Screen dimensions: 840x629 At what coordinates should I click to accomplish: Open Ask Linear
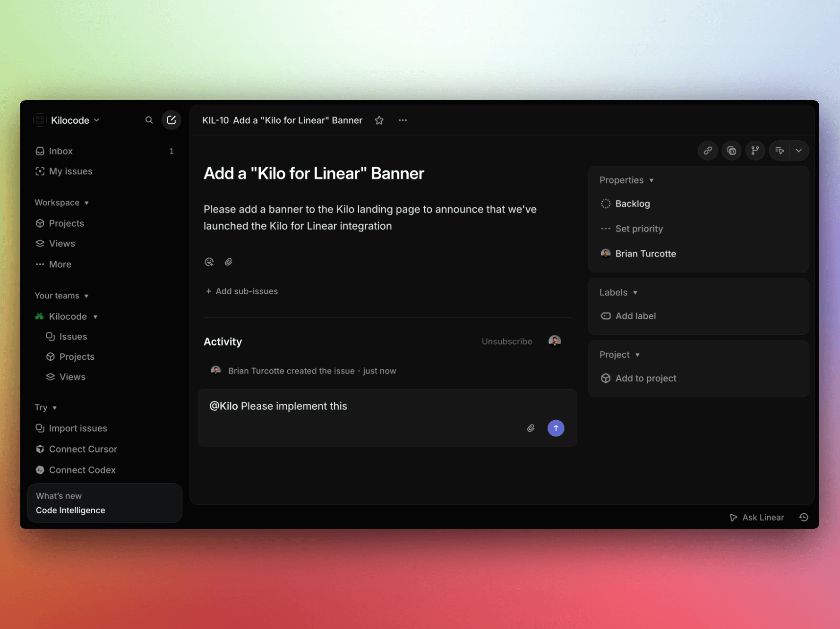[x=757, y=518]
